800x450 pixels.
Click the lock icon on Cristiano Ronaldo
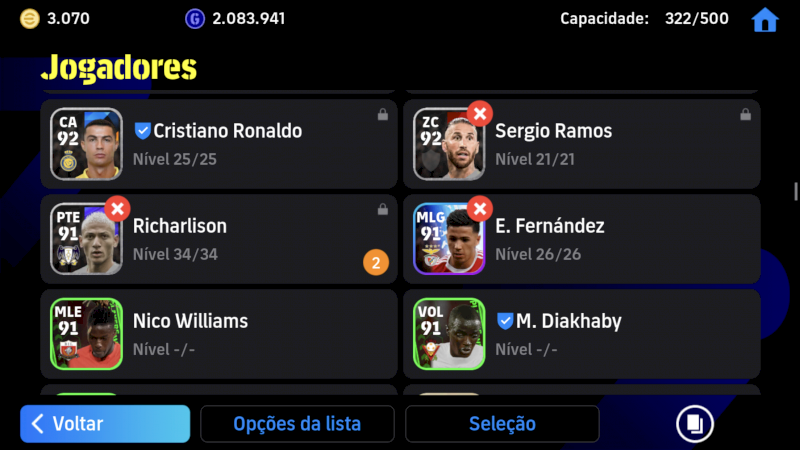tap(383, 115)
